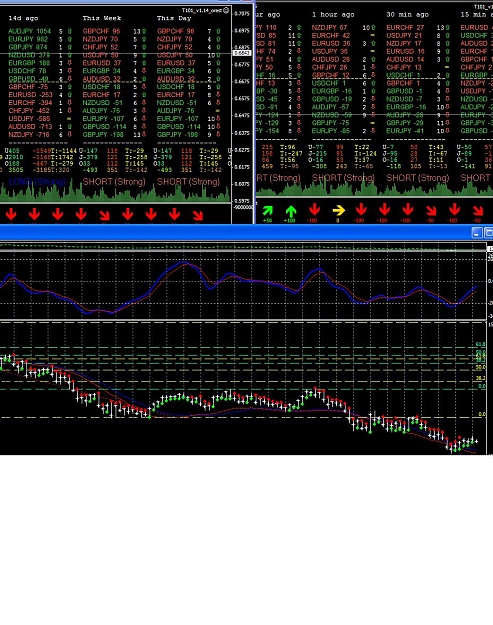Select the 'This Day' column header
The height and width of the screenshot is (625, 493).
[174, 18]
